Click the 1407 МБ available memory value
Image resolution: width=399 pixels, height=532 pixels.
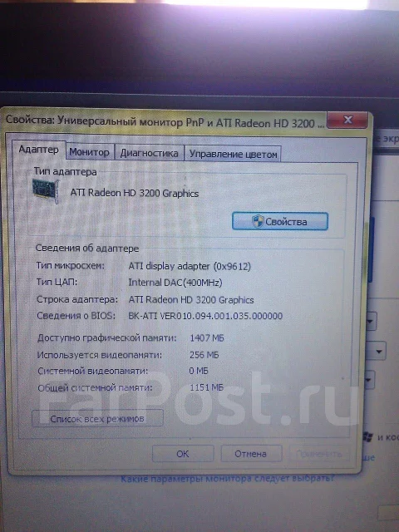pos(207,338)
